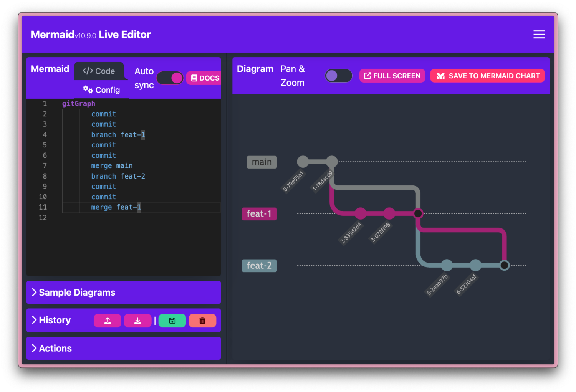Click line number 12 in editor
576x392 pixels.
(x=43, y=218)
